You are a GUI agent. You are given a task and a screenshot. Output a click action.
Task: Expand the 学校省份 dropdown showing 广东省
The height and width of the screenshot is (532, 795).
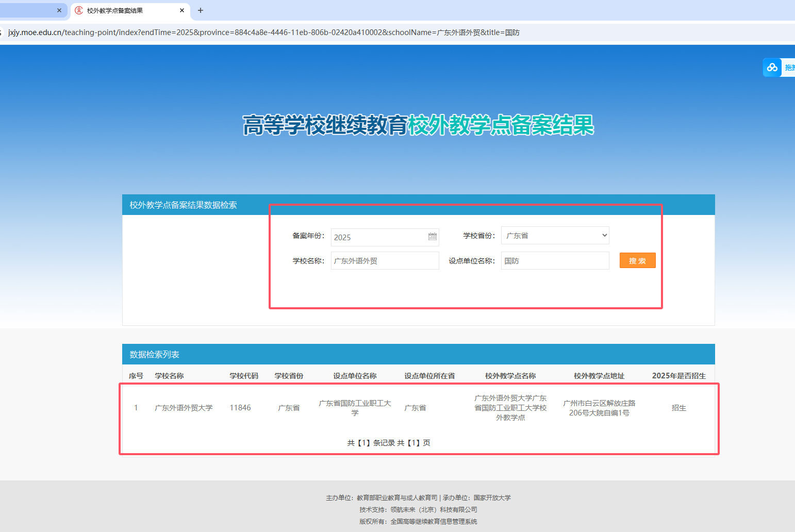click(x=555, y=236)
